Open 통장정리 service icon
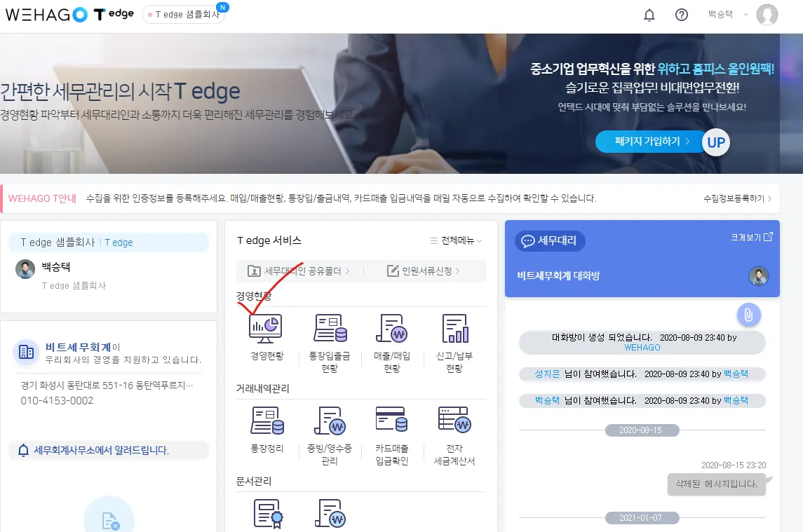This screenshot has width=803, height=532. pyautogui.click(x=266, y=421)
